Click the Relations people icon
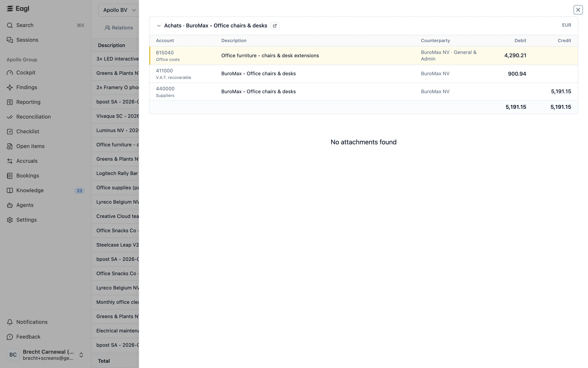 pos(107,28)
